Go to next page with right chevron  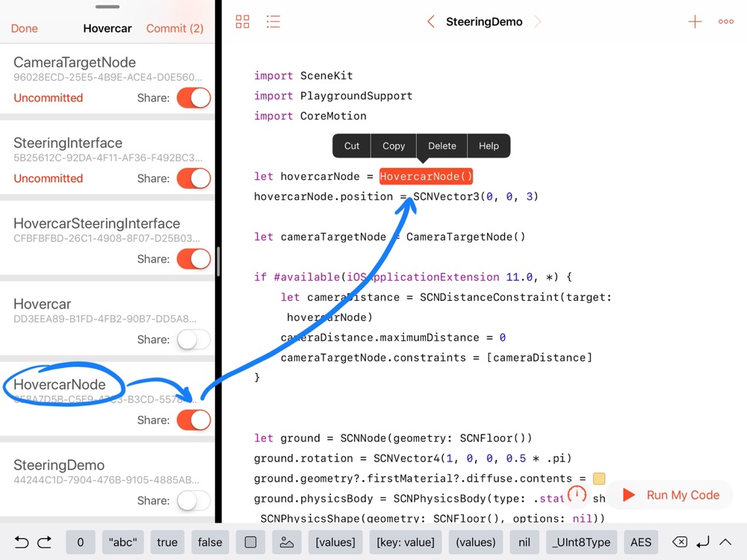pos(537,22)
